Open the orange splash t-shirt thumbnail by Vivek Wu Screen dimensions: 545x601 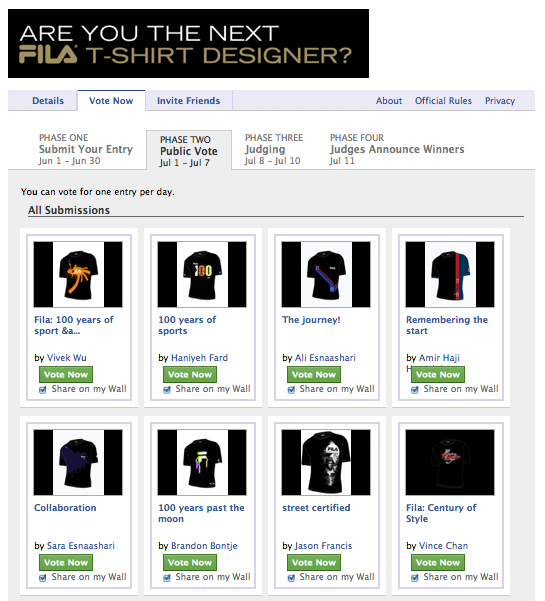click(78, 274)
